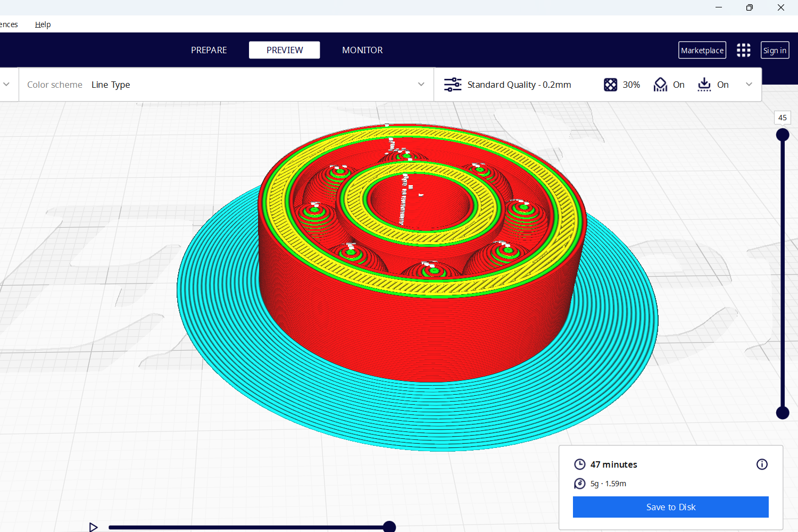Open the infill density settings via the infill icon

(x=610, y=84)
